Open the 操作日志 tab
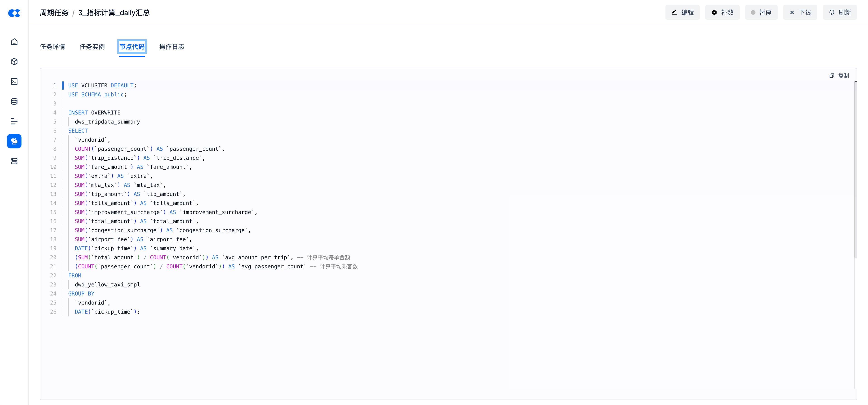This screenshot has width=868, height=405. pos(172,47)
